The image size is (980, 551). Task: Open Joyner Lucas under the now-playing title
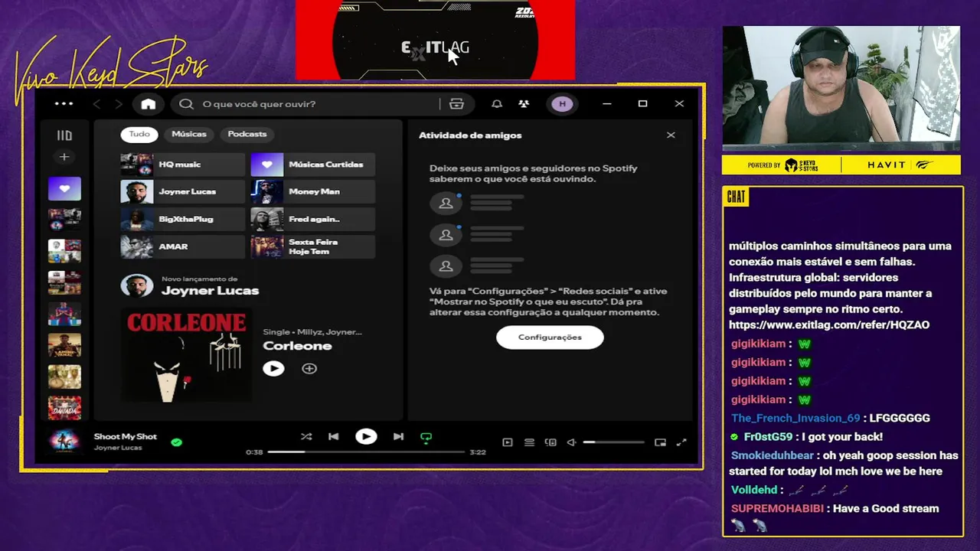pos(118,448)
